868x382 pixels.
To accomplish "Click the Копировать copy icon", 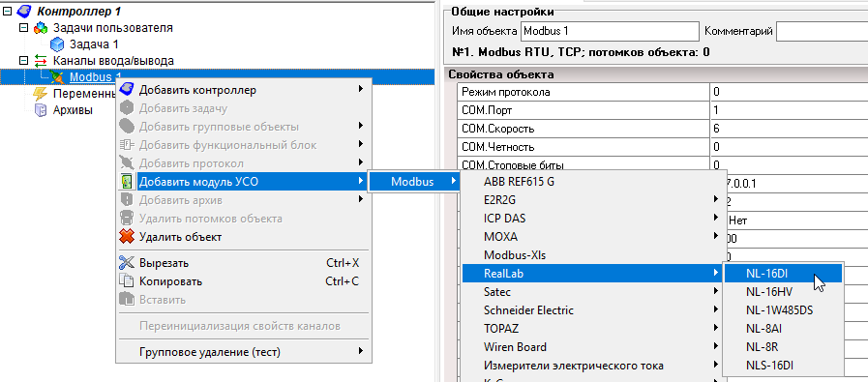I will [x=127, y=281].
